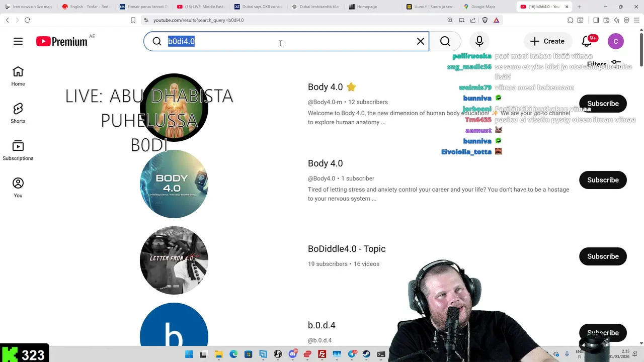Launch Microsoft Edge from the taskbar
This screenshot has width=644, height=362.
tap(233, 354)
